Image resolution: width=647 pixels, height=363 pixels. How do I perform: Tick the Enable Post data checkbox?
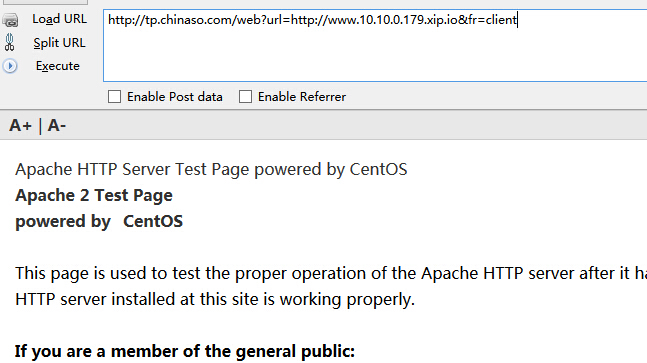[114, 97]
